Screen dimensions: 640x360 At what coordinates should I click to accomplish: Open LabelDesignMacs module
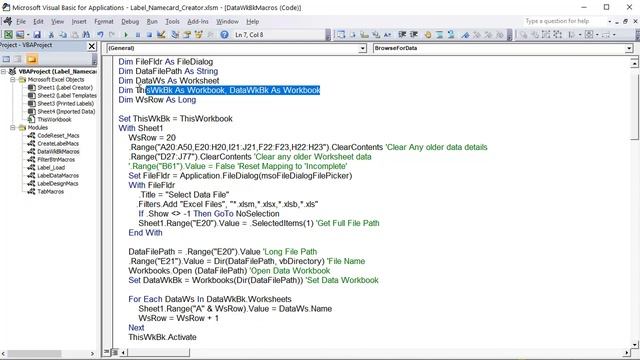click(x=58, y=184)
